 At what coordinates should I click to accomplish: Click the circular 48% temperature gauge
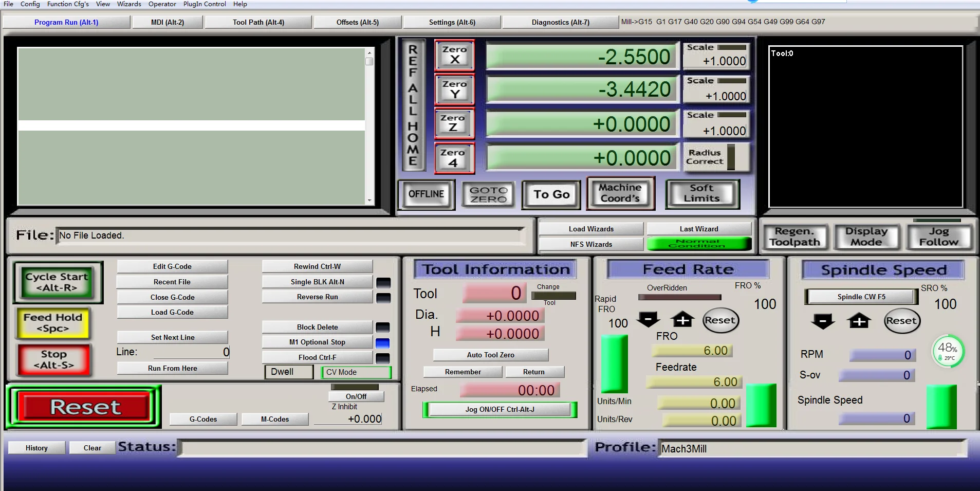tap(948, 352)
